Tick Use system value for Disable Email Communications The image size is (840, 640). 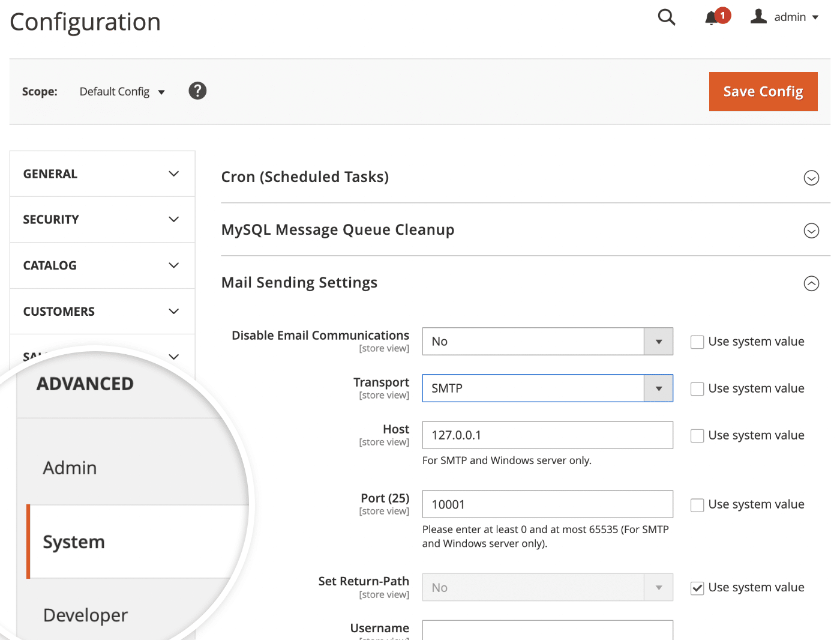697,342
